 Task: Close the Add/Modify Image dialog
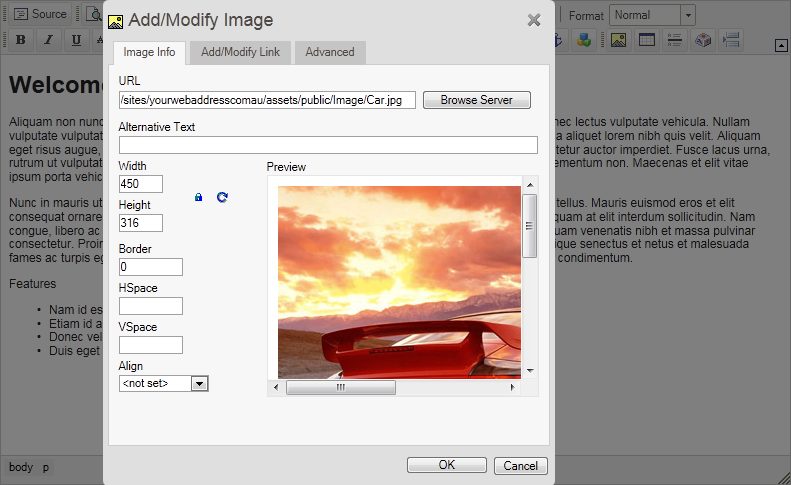(x=534, y=20)
